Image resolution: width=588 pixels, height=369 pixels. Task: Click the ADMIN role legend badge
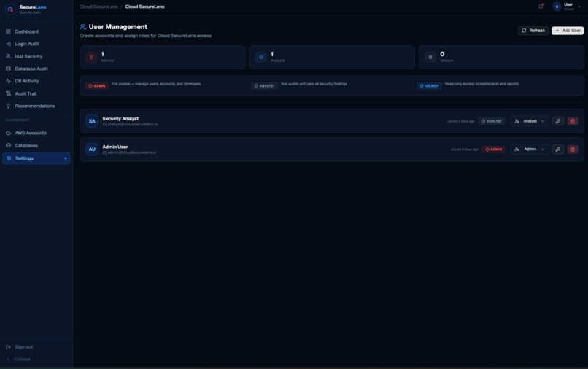(97, 86)
